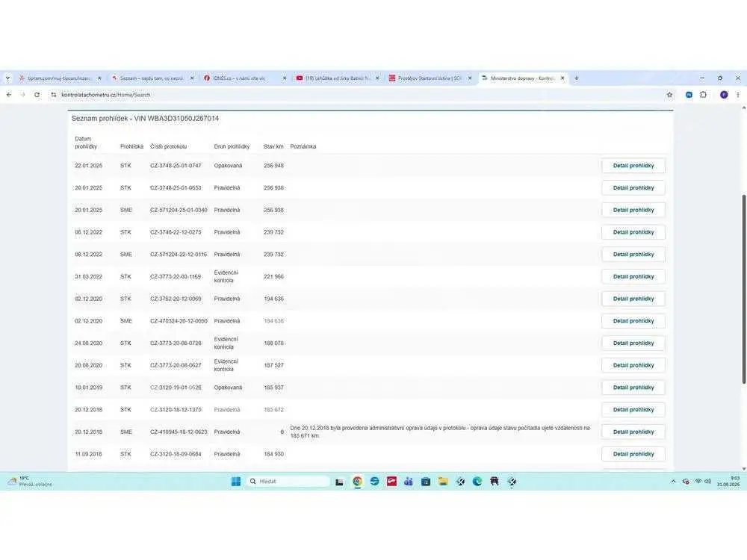Close the YouTube tab
Viewport: 747px width, 560px height.
click(377, 78)
